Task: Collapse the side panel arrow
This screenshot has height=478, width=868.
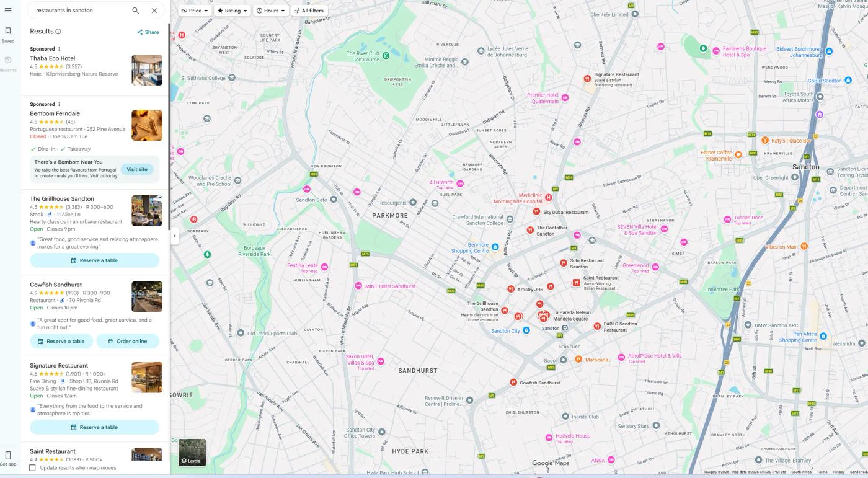Action: click(174, 236)
